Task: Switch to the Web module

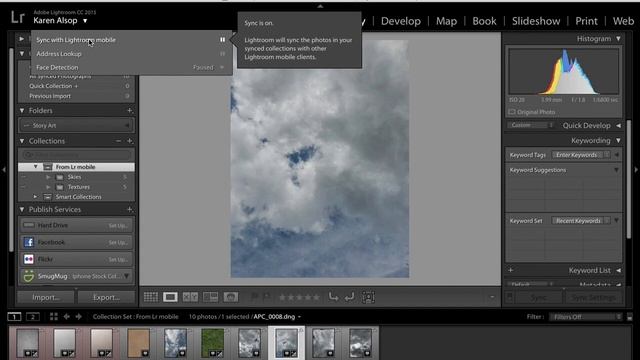Action: tap(623, 21)
